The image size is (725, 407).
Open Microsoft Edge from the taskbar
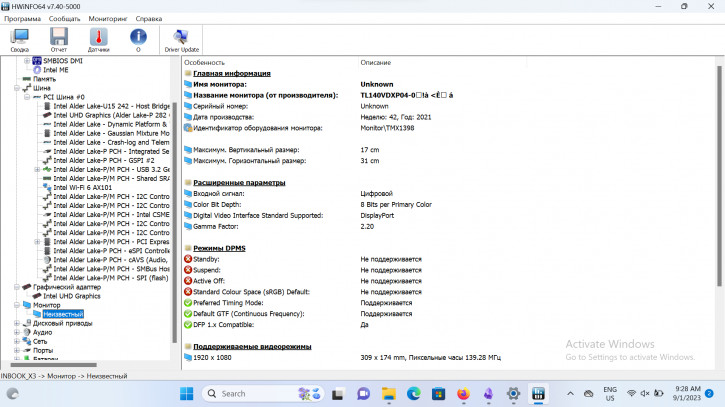[x=414, y=394]
